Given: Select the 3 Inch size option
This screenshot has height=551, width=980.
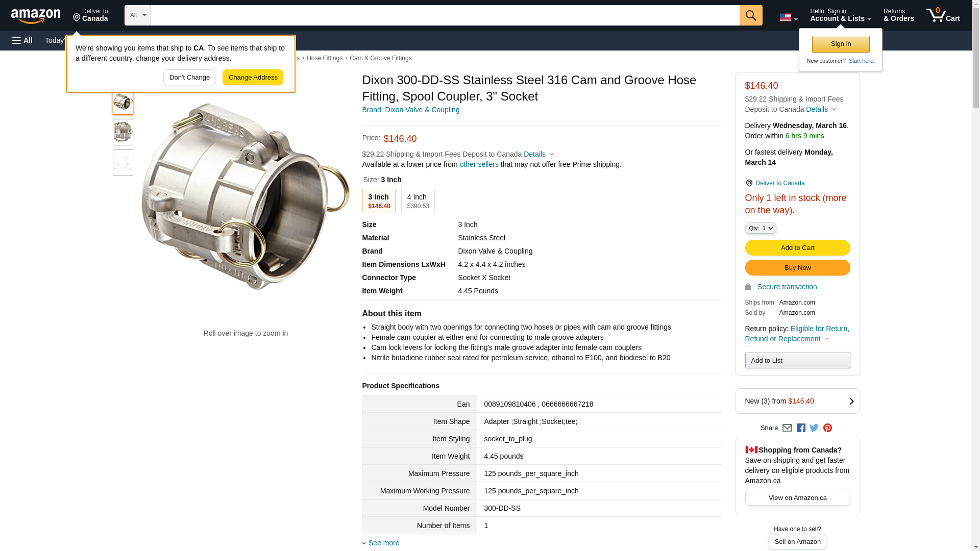Looking at the screenshot, I should click(x=379, y=201).
